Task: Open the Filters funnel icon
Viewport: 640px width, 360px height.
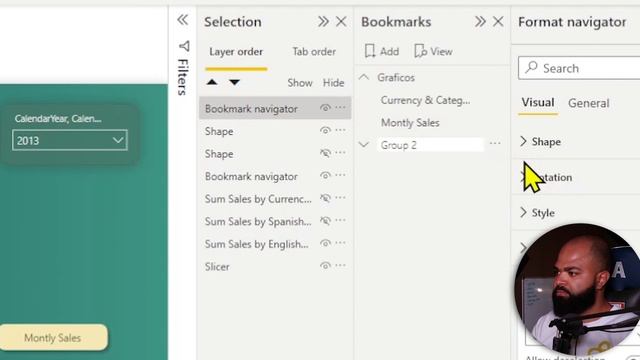Action: [x=184, y=46]
